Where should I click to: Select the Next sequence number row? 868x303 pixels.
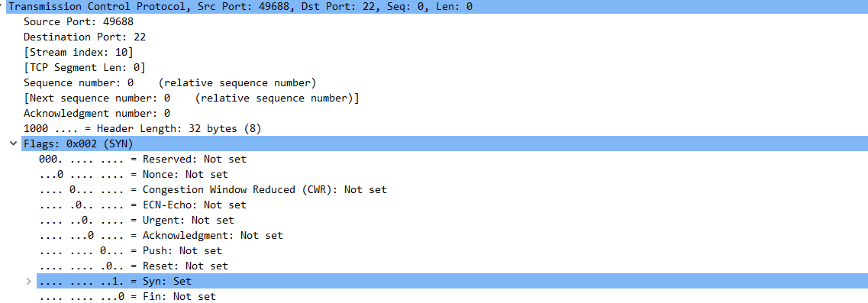(x=191, y=98)
